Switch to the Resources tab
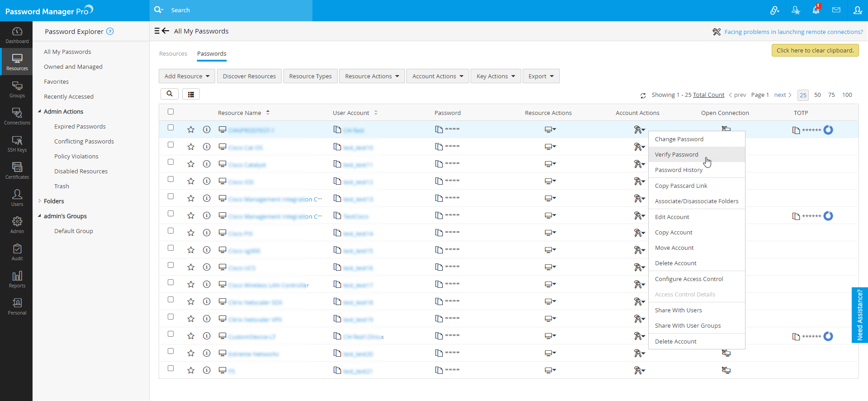Screen dimensions: 868x401 coord(173,53)
